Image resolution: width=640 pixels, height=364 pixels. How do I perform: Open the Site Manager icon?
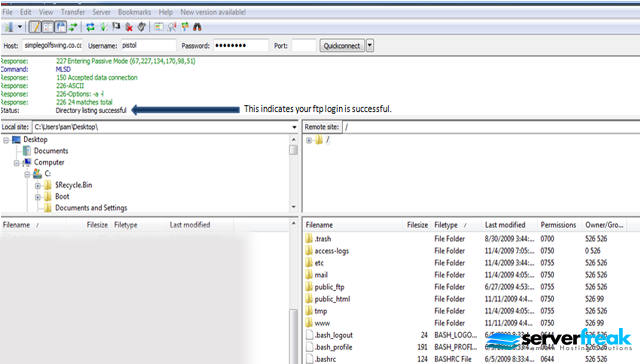[x=8, y=27]
